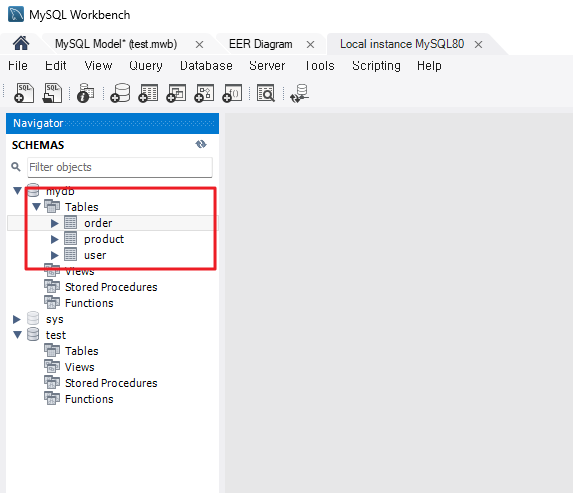Create a new function icon
This screenshot has width=573, height=493.
(232, 93)
